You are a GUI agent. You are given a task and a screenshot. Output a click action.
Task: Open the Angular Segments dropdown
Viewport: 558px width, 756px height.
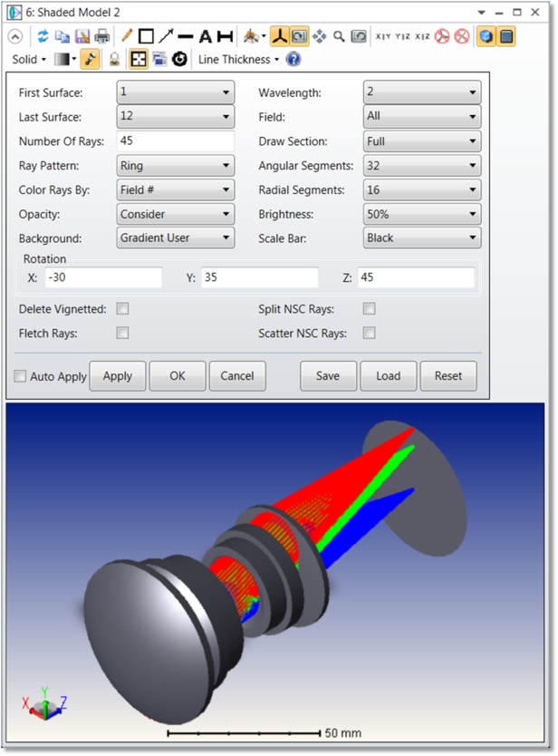(x=422, y=165)
